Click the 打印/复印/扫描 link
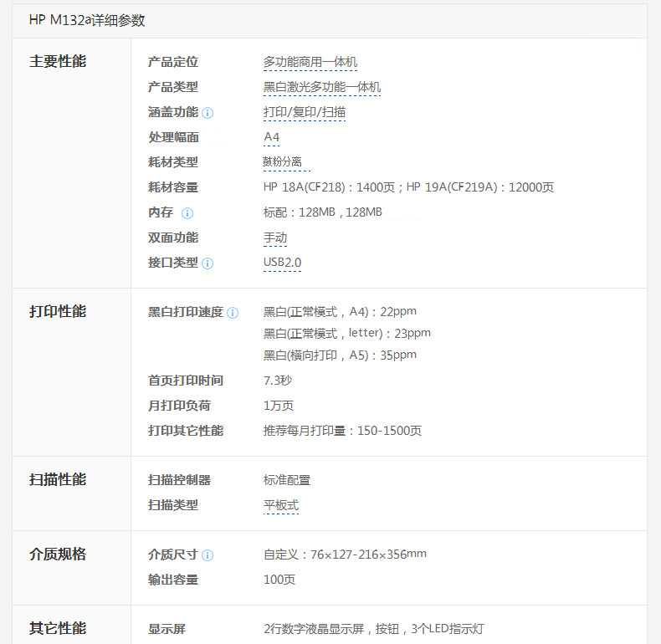 pos(305,112)
